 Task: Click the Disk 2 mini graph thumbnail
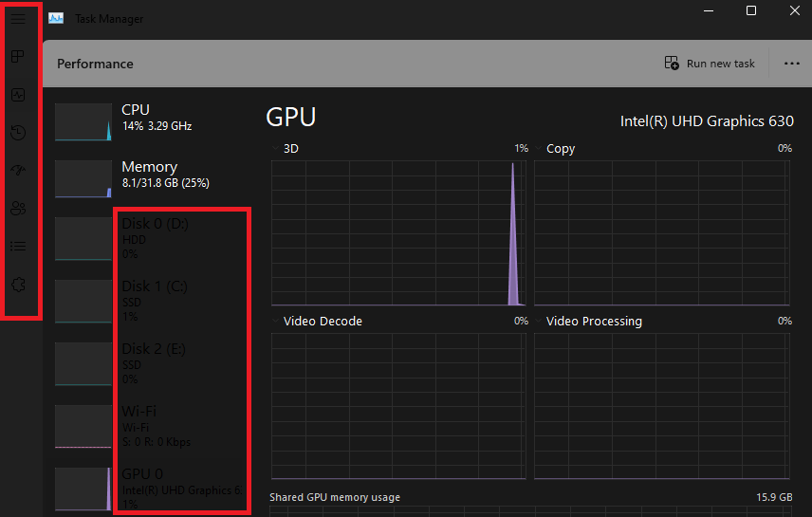83,364
